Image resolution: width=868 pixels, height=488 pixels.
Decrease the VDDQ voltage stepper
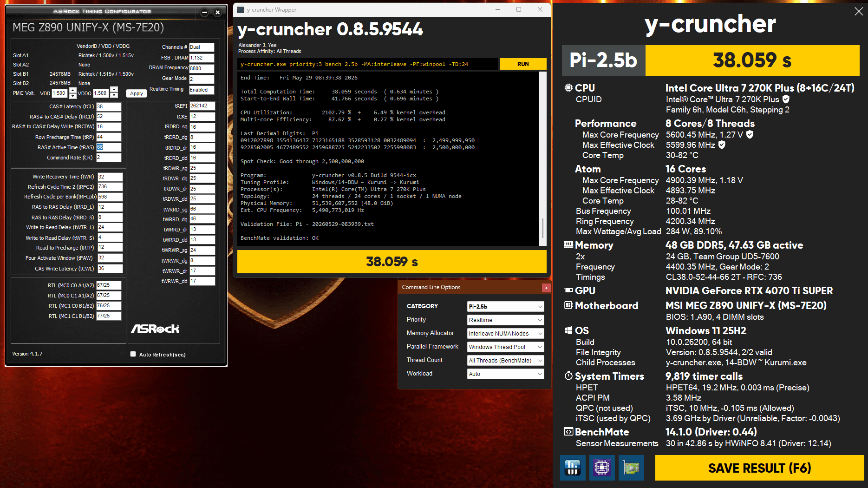114,95
